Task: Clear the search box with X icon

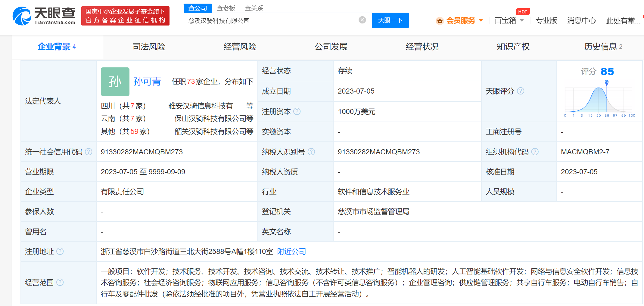Action: pos(362,20)
